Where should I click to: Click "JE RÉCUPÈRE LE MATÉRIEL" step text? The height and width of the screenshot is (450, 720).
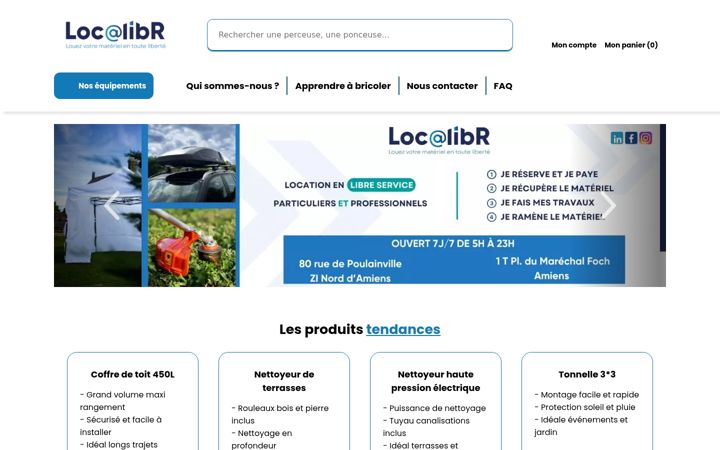557,188
